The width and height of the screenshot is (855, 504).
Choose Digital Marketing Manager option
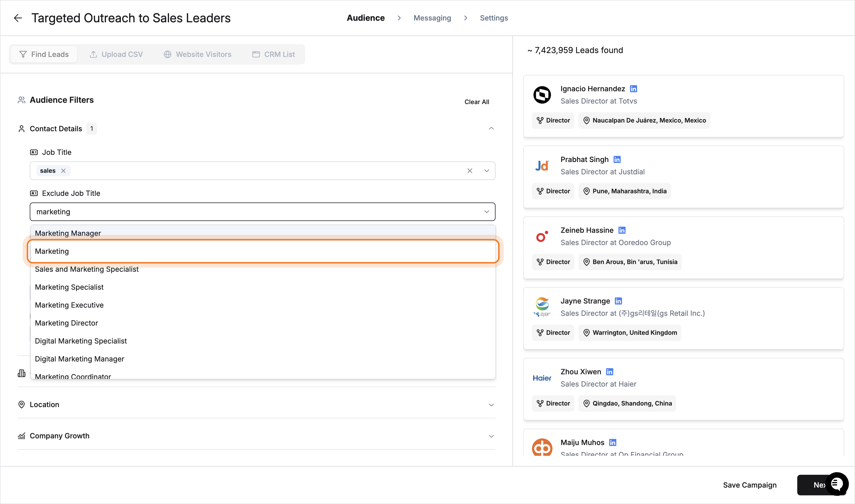pos(263,359)
